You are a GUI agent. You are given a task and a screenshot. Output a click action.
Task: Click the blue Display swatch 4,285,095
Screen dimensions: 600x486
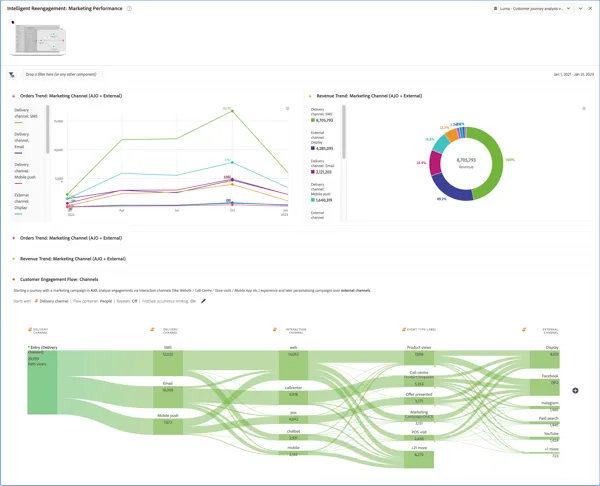click(x=313, y=148)
